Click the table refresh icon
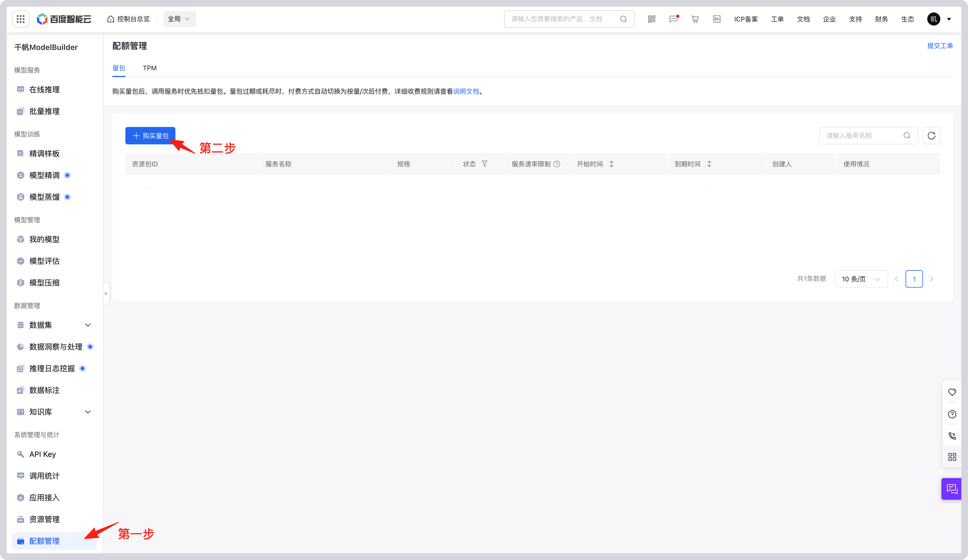The width and height of the screenshot is (968, 560). 931,135
